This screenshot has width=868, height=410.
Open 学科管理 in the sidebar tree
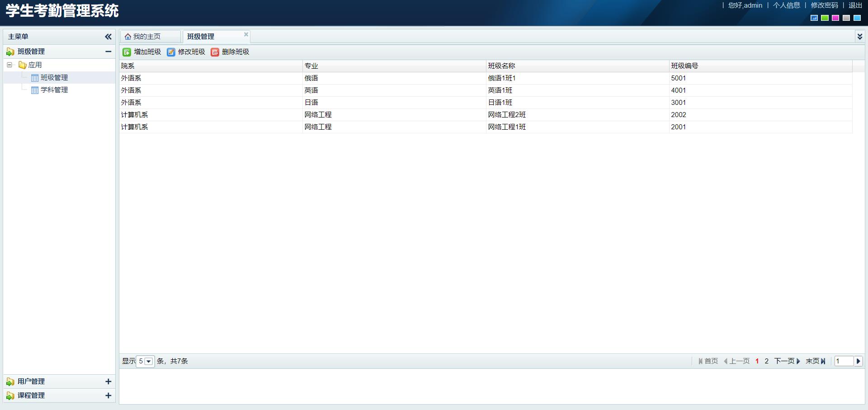[x=54, y=90]
